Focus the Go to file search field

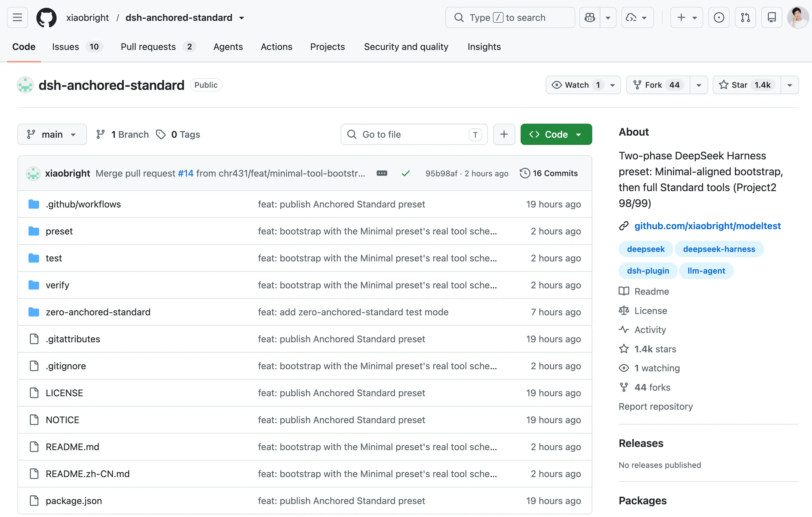coord(414,134)
